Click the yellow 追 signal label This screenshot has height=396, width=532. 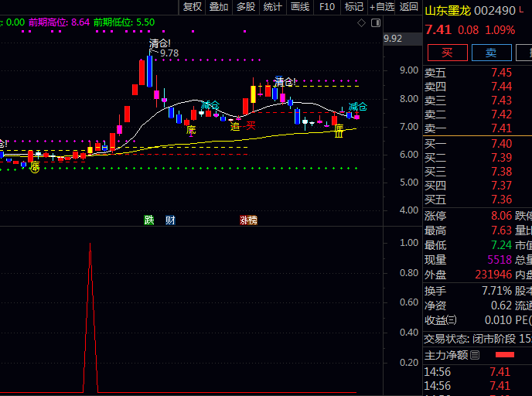click(235, 127)
